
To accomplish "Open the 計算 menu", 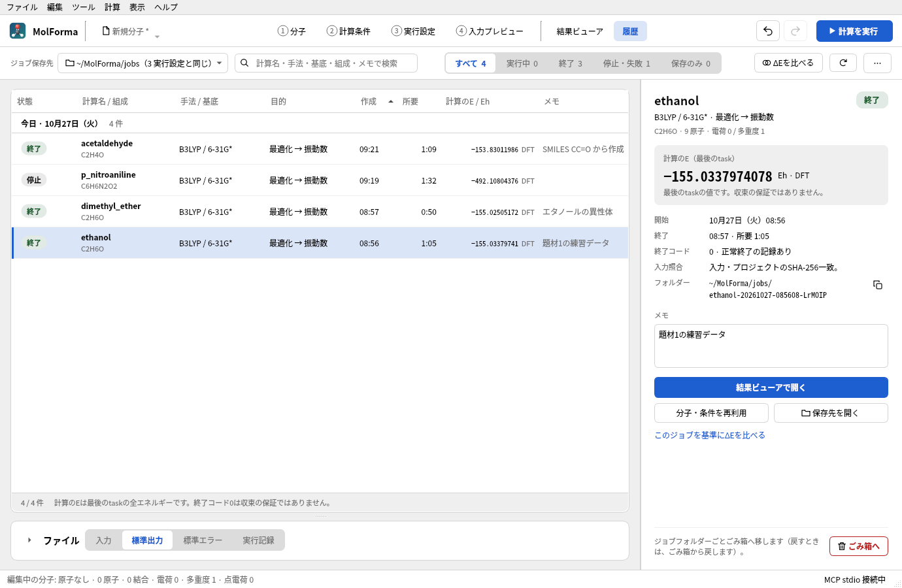I will (112, 7).
